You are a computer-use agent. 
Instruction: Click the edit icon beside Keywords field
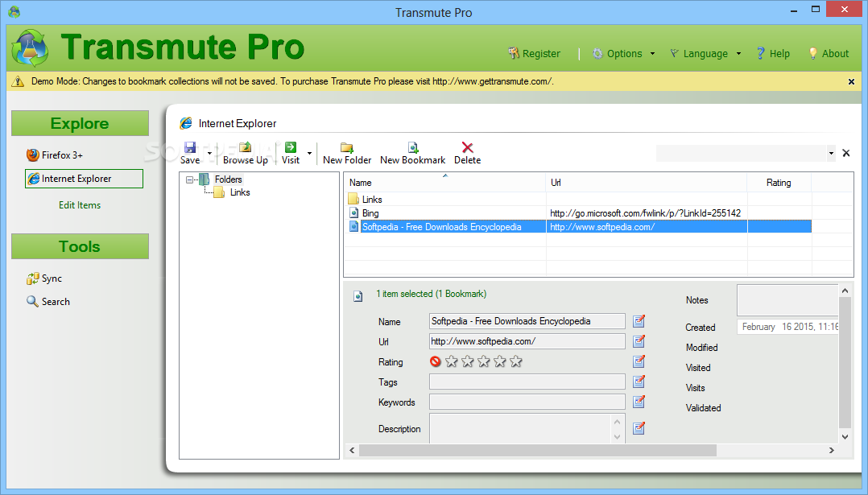639,401
